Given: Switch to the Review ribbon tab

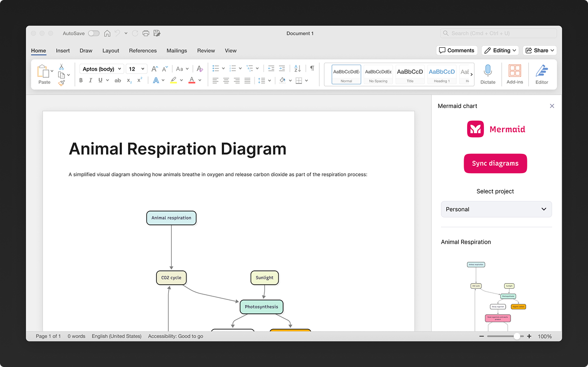Looking at the screenshot, I should coord(206,50).
